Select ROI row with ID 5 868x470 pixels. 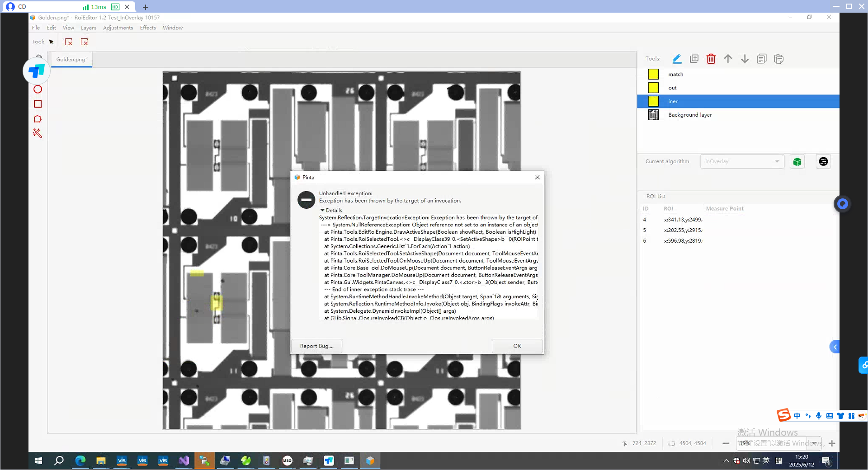(738, 230)
